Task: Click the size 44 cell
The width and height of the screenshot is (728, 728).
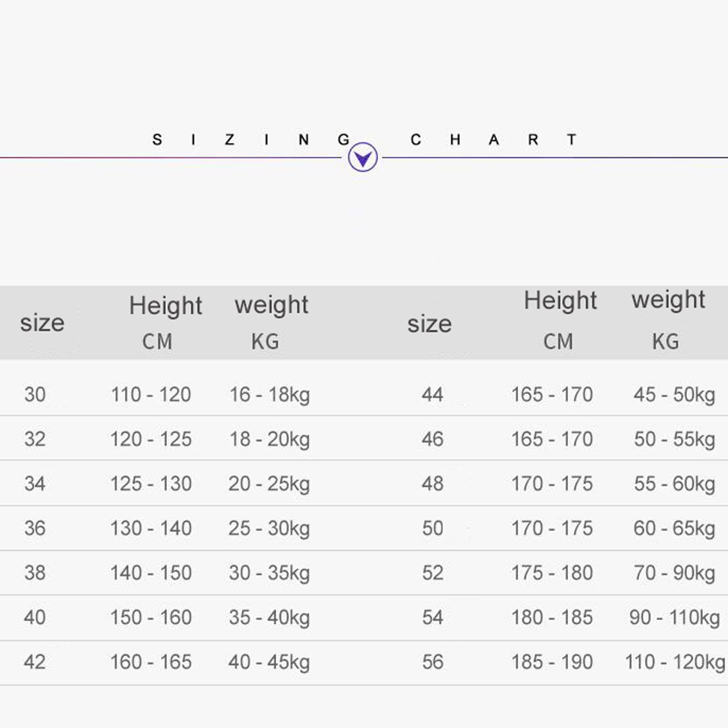Action: point(432,394)
